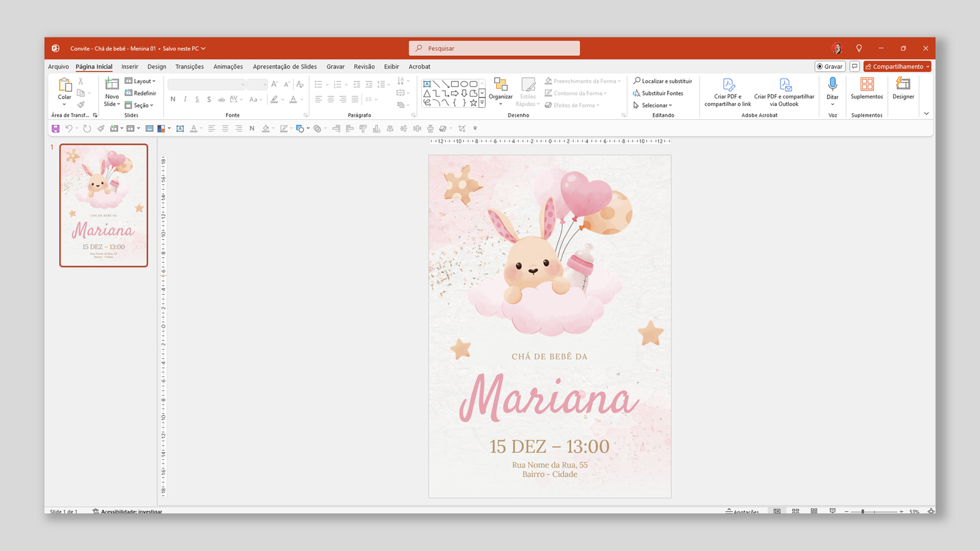Click the Organizar arrange icon
Screen dimensions: 980x551
click(x=500, y=85)
